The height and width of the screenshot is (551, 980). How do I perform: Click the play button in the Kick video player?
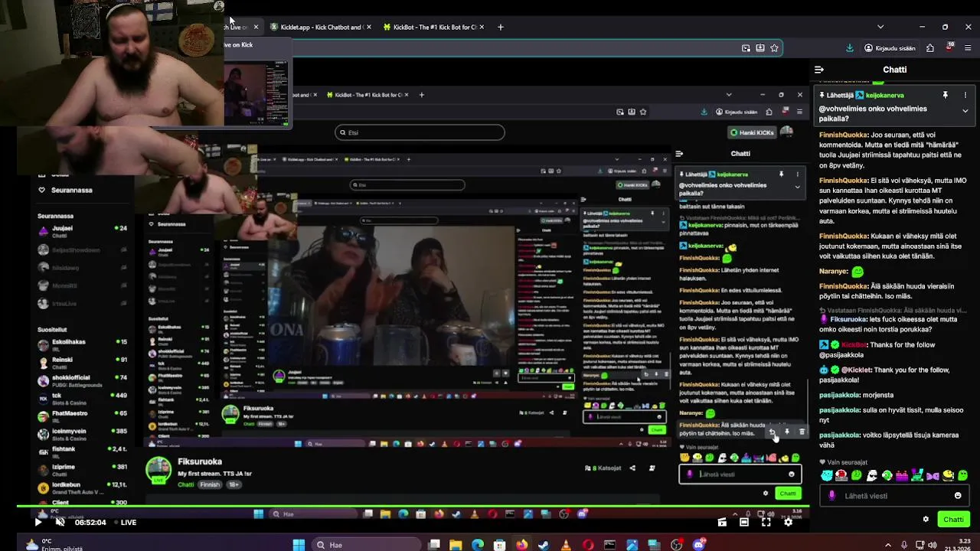point(38,523)
